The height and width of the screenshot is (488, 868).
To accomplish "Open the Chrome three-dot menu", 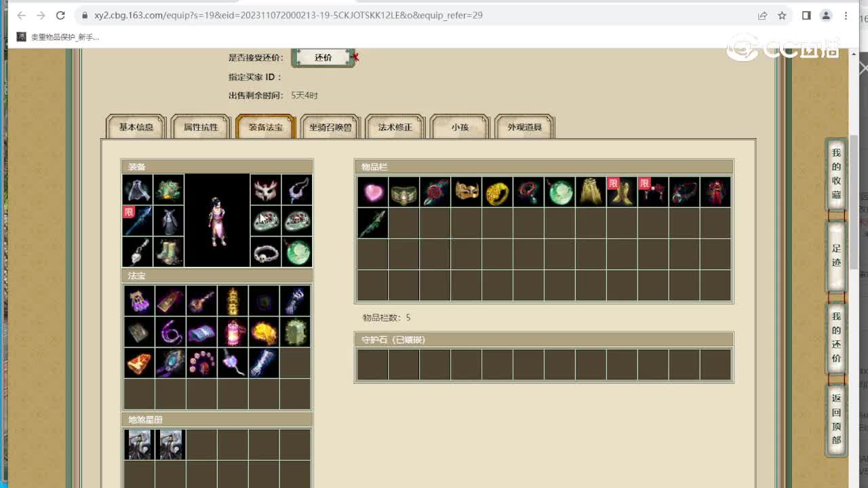I will pos(846,15).
